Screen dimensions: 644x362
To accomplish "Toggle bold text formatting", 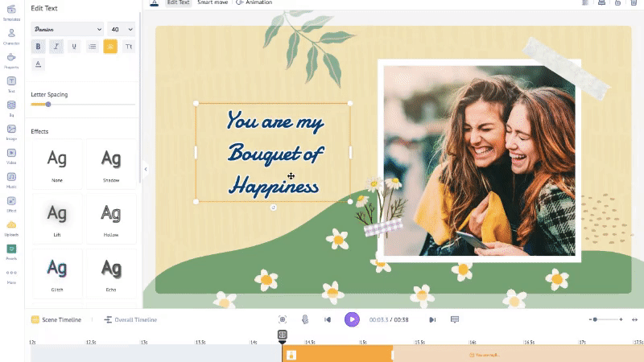I will pos(38,47).
